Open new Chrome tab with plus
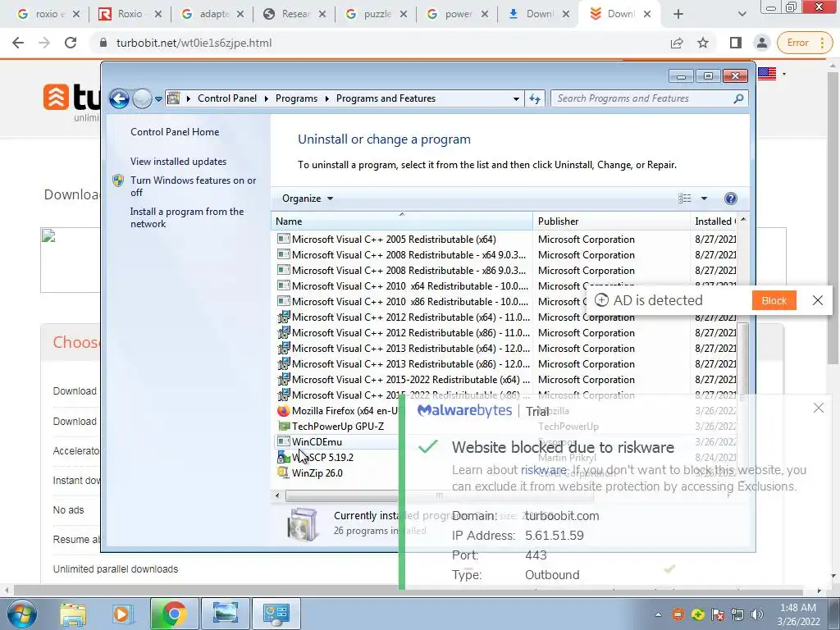Screen dimensions: 840x630 pos(678,15)
